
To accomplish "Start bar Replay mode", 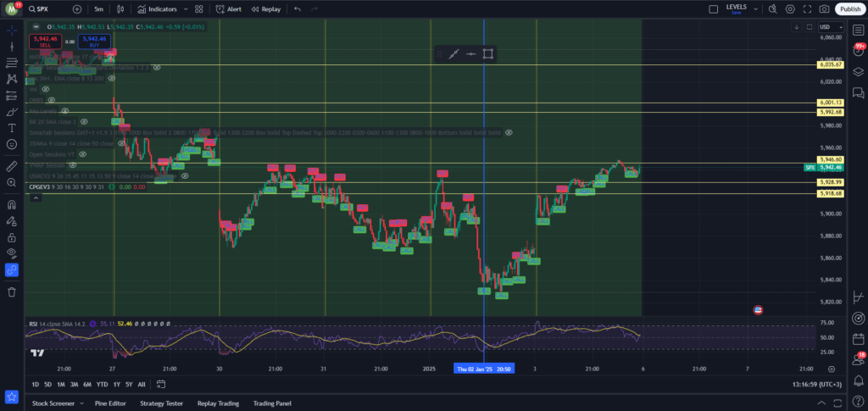I will tap(265, 8).
